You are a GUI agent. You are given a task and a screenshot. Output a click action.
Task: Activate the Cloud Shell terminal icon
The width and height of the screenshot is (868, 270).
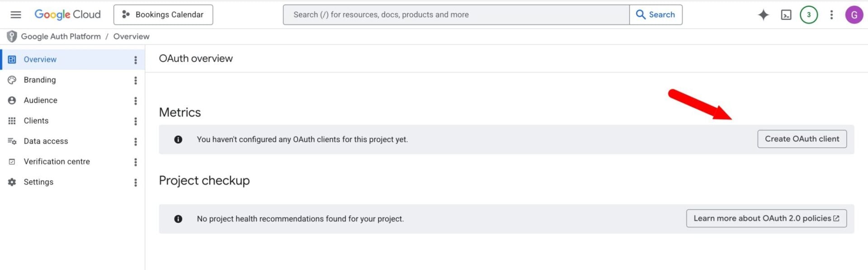786,15
